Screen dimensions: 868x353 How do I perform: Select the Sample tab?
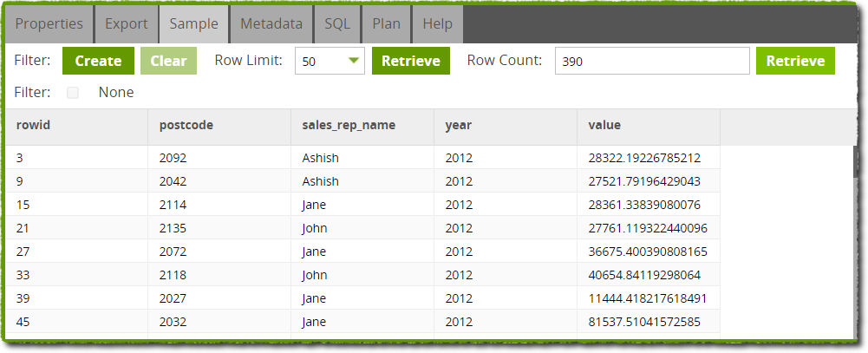click(193, 24)
